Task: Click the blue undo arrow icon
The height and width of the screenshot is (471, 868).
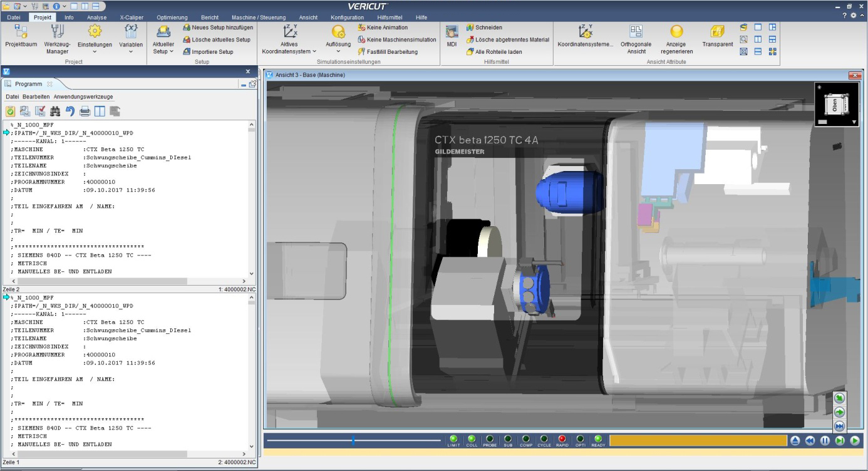Action: (x=70, y=111)
